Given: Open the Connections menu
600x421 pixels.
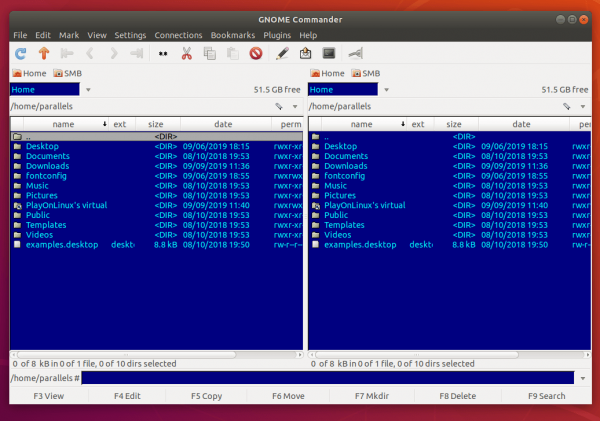Looking at the screenshot, I should pos(178,35).
